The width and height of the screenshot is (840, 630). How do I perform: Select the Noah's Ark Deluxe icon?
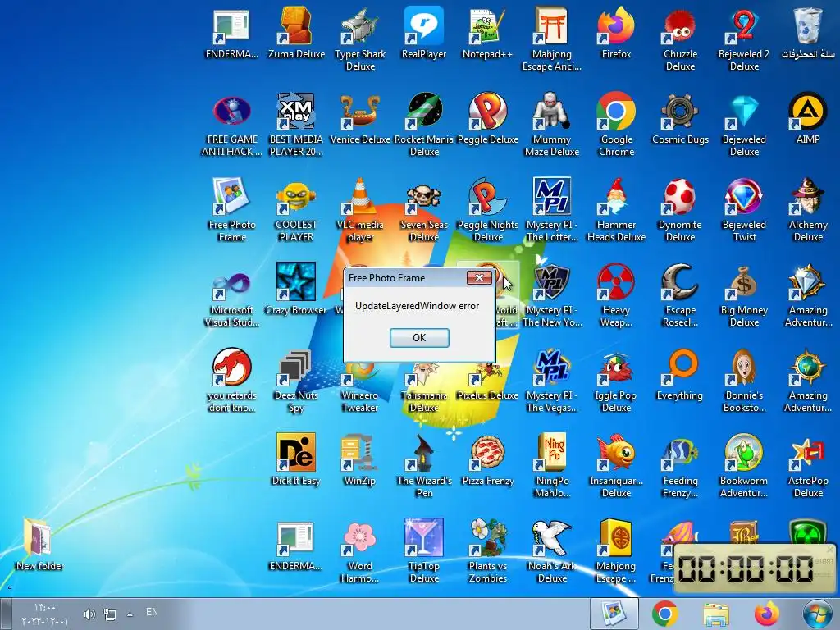552,550
